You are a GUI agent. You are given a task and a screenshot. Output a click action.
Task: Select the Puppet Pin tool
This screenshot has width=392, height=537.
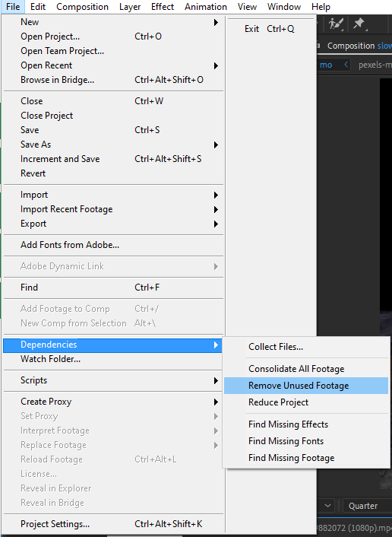pos(360,24)
